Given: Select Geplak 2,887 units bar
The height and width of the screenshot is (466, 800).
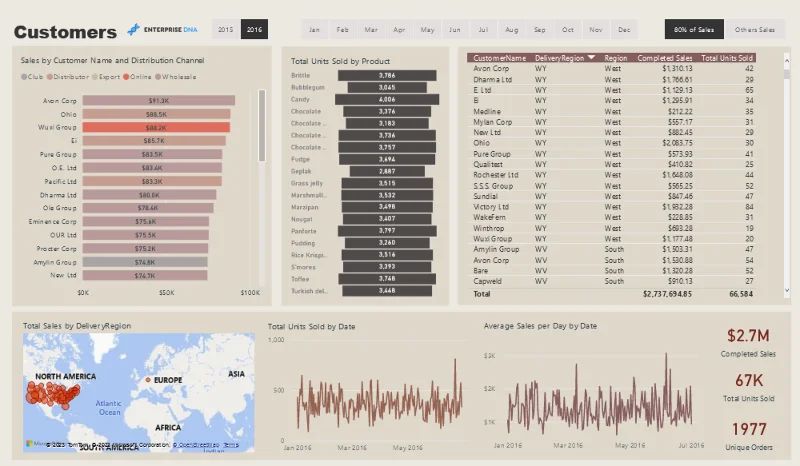Looking at the screenshot, I should [387, 171].
